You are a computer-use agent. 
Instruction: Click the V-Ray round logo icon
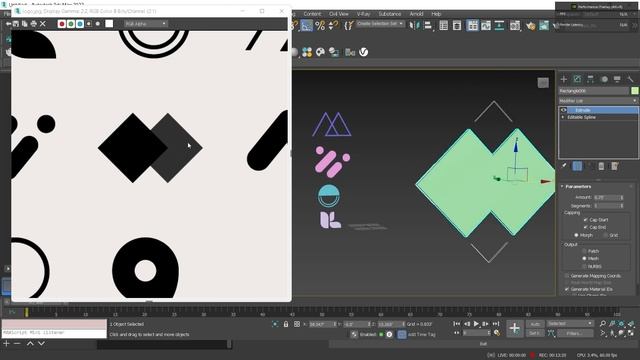pos(363,52)
